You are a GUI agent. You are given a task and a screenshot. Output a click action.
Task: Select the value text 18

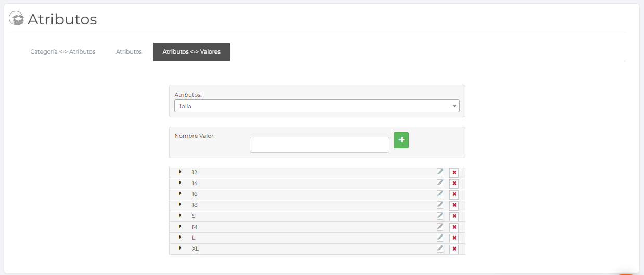pyautogui.click(x=195, y=205)
